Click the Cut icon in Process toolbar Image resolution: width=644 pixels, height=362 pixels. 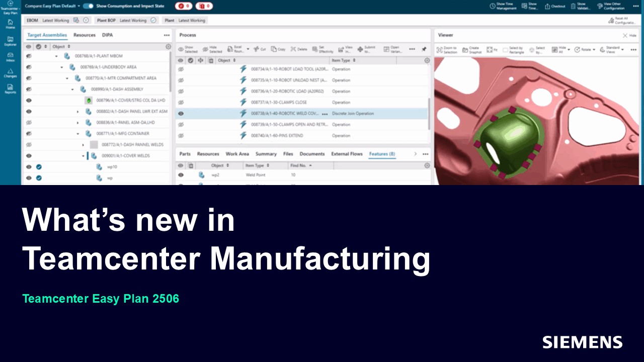260,49
